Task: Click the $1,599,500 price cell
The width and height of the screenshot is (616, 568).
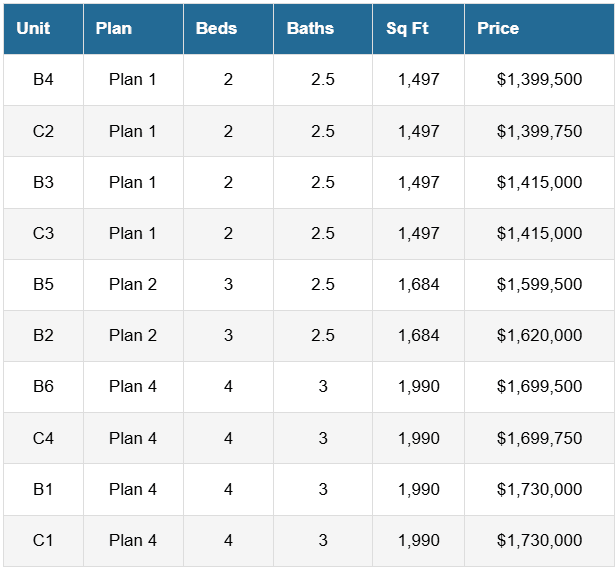Action: click(539, 284)
